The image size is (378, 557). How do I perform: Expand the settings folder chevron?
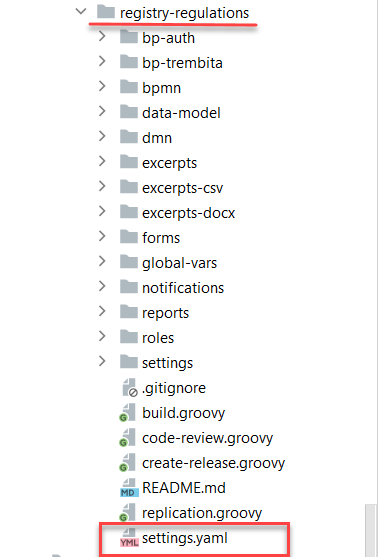102,361
